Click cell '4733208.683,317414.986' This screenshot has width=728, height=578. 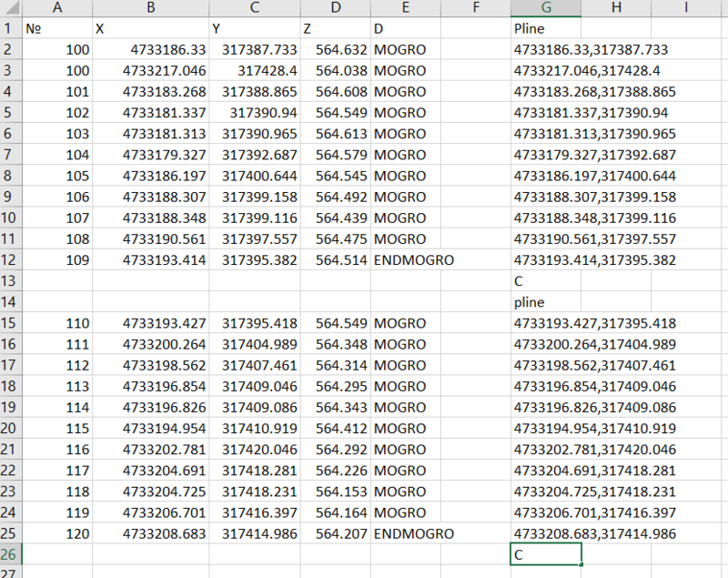click(594, 533)
